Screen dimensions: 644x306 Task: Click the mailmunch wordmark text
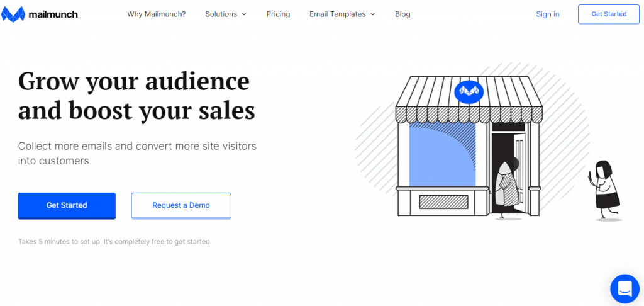point(53,15)
